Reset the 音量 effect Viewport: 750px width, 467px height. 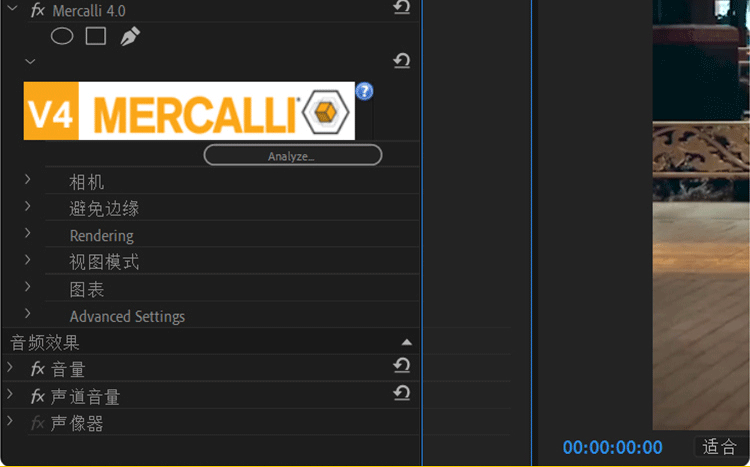402,366
